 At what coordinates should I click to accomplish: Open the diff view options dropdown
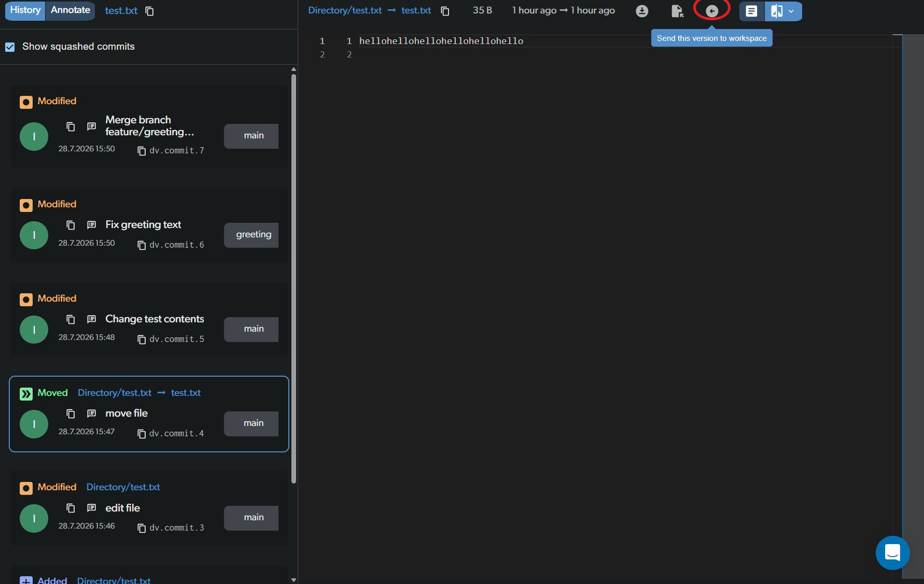tap(791, 11)
